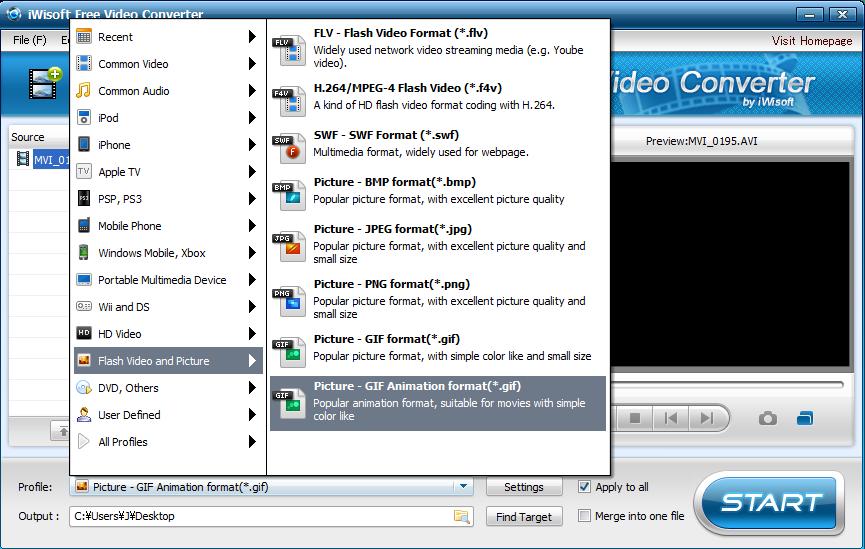865x549 pixels.
Task: Select the FLV Flash Video format icon
Action: 290,50
